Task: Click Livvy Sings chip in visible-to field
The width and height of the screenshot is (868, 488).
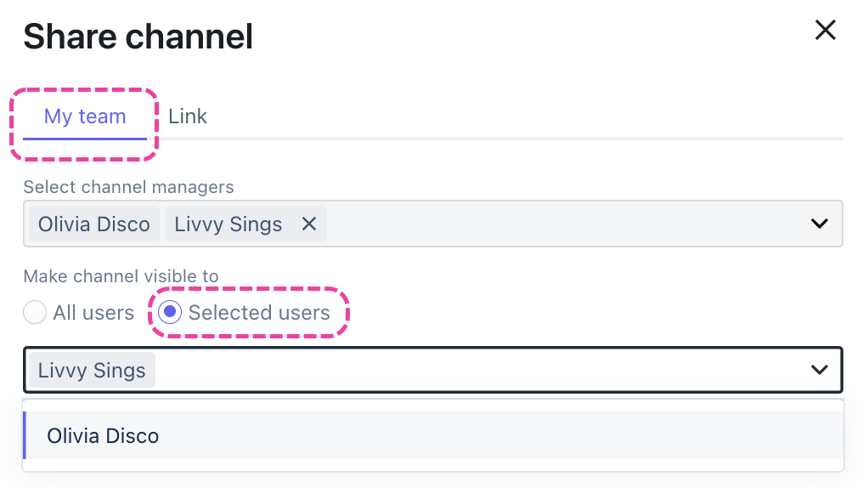Action: [x=92, y=371]
